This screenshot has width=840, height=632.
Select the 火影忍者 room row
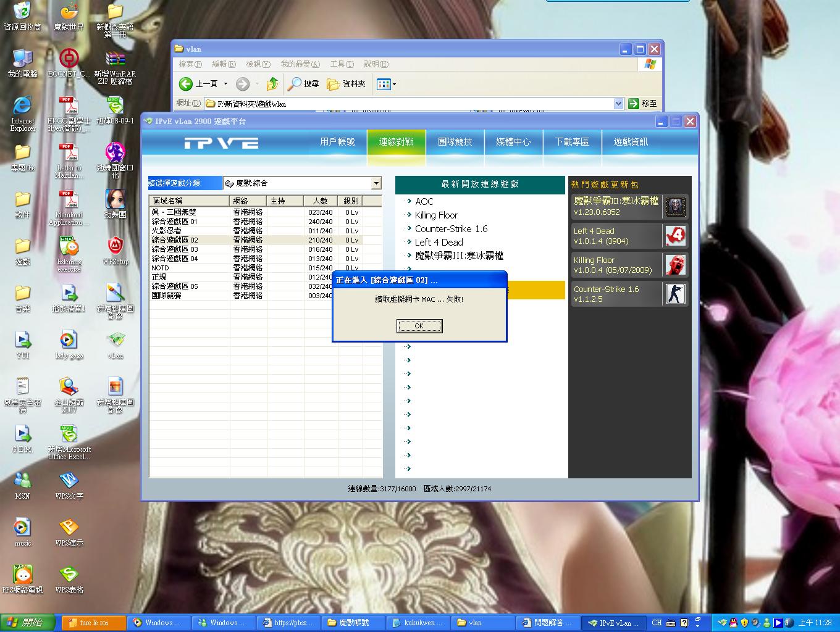[167, 231]
